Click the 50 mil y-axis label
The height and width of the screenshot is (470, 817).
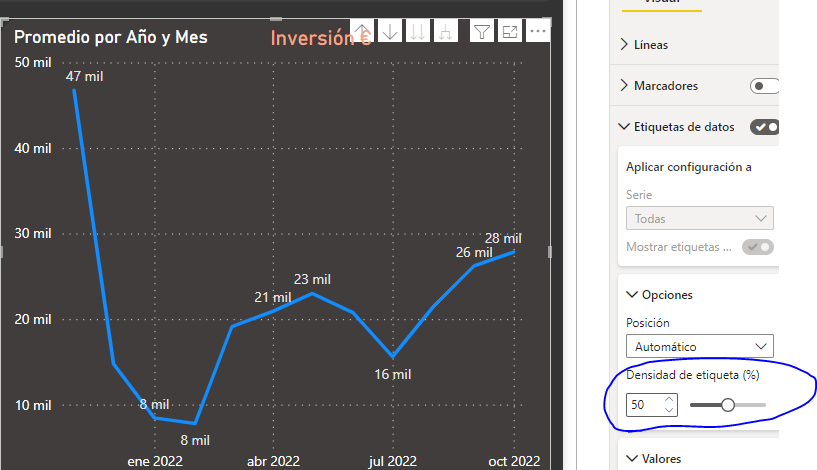(33, 63)
